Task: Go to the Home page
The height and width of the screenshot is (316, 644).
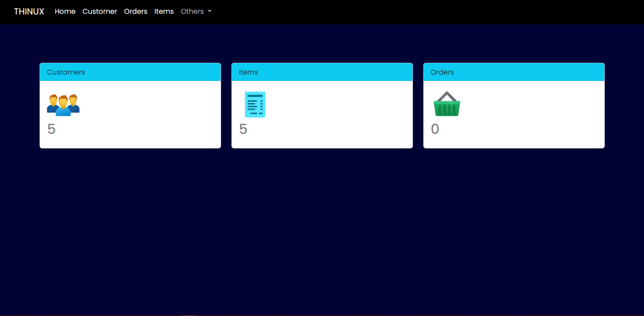Action: [65, 11]
